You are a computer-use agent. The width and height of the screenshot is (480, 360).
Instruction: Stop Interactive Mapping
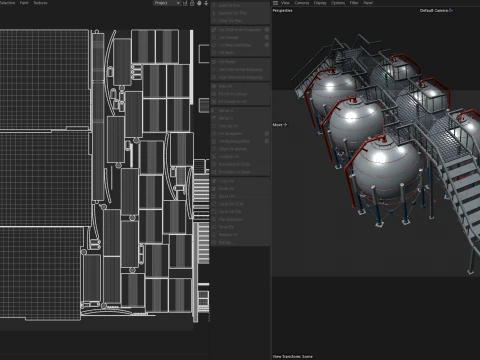240,77
